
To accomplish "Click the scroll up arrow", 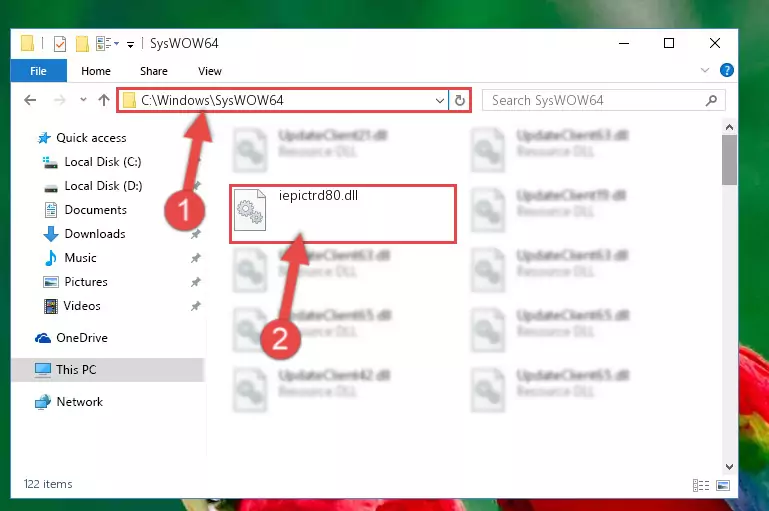I will click(729, 128).
